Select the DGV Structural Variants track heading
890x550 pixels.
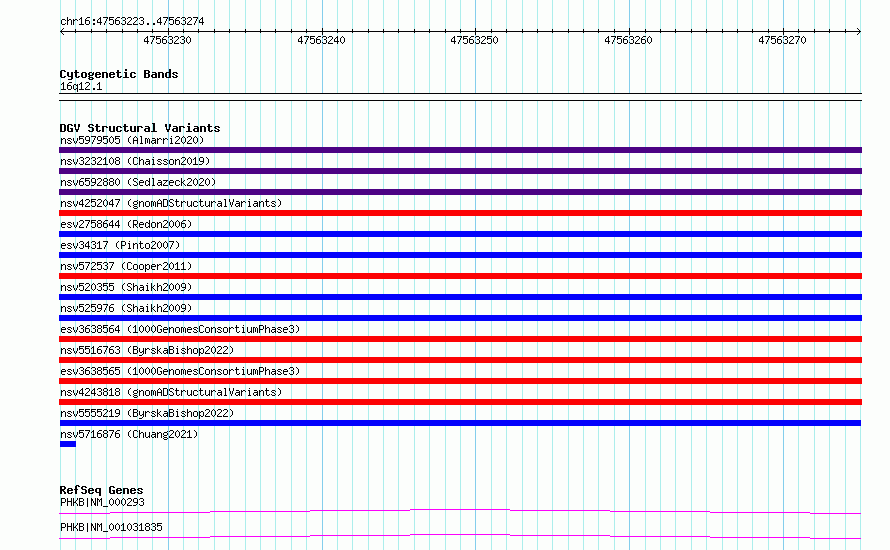click(x=140, y=128)
